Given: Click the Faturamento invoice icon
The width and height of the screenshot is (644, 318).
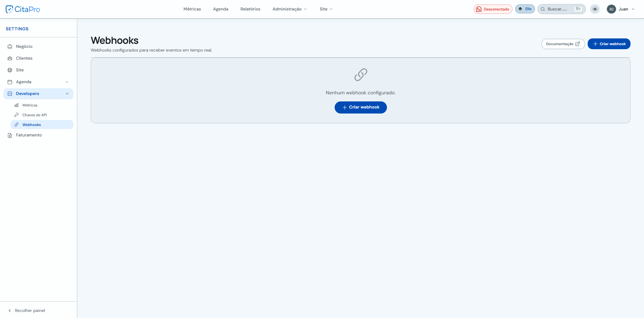Looking at the screenshot, I should point(10,135).
